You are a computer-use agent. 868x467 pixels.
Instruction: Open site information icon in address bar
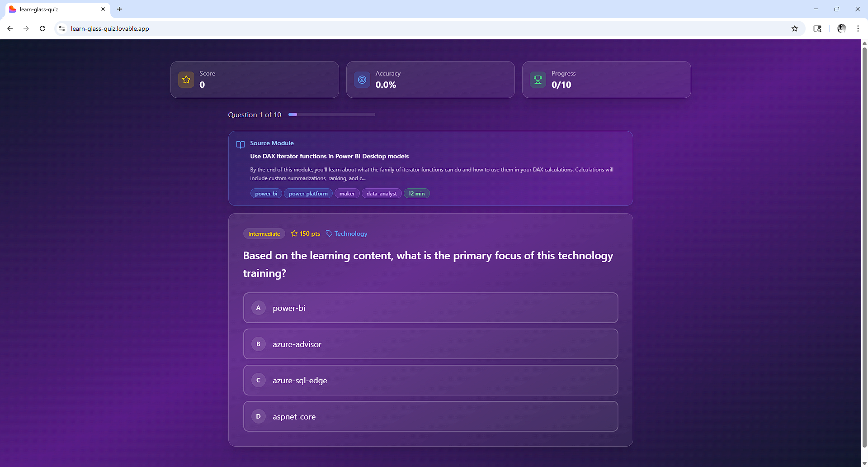(x=62, y=29)
